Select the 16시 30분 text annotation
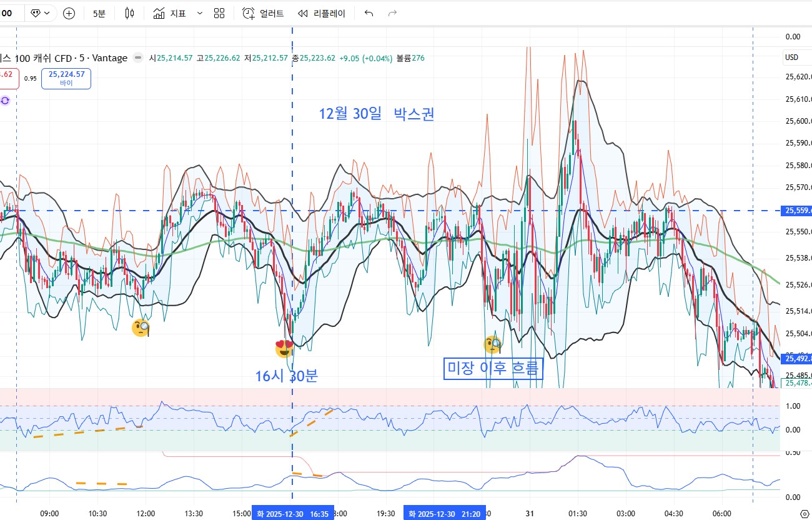The image size is (812, 520). coord(286,376)
